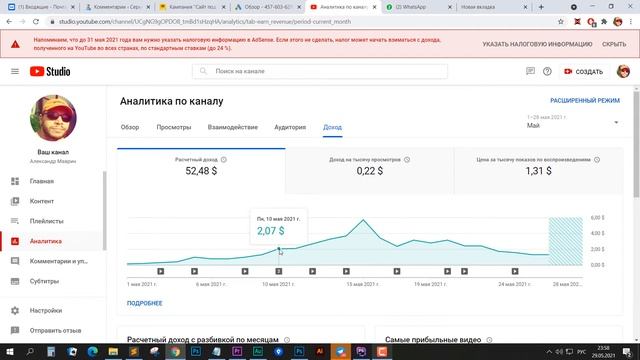Bookmark page with star icon
This screenshot has height=360, width=640.
561,22
